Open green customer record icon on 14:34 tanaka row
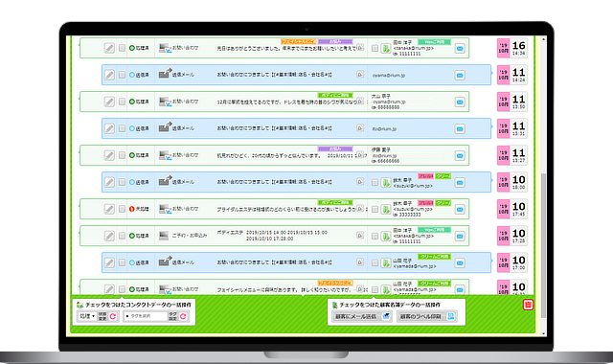This screenshot has height=364, width=613. tap(386, 49)
